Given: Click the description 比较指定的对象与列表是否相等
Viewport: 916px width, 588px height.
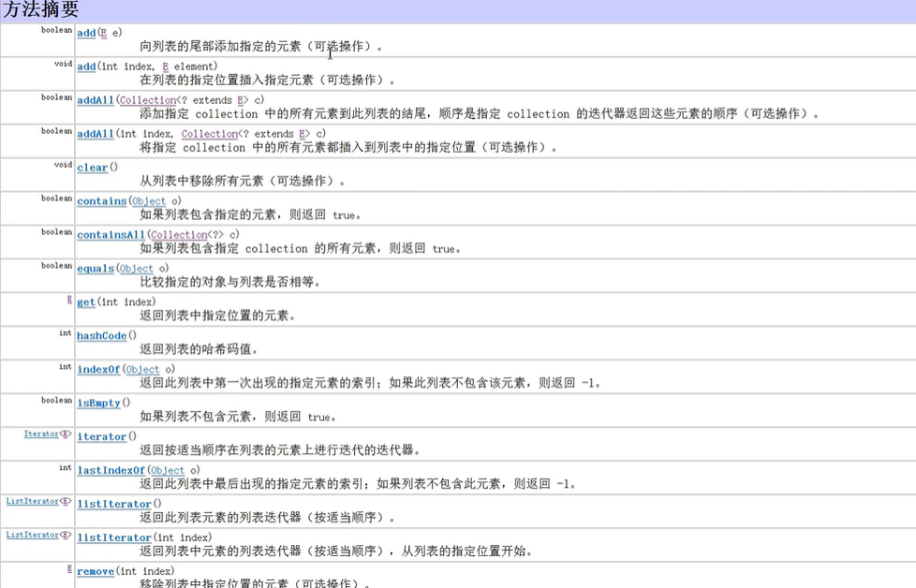Looking at the screenshot, I should 230,282.
